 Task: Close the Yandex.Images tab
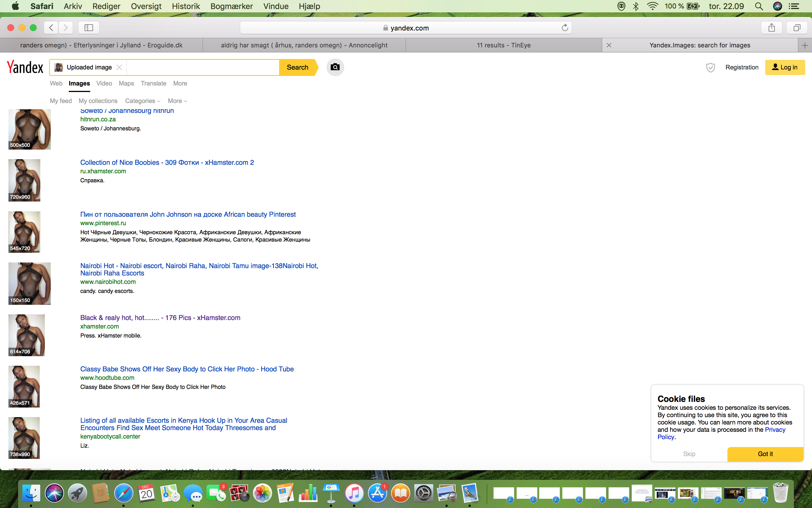pos(609,45)
